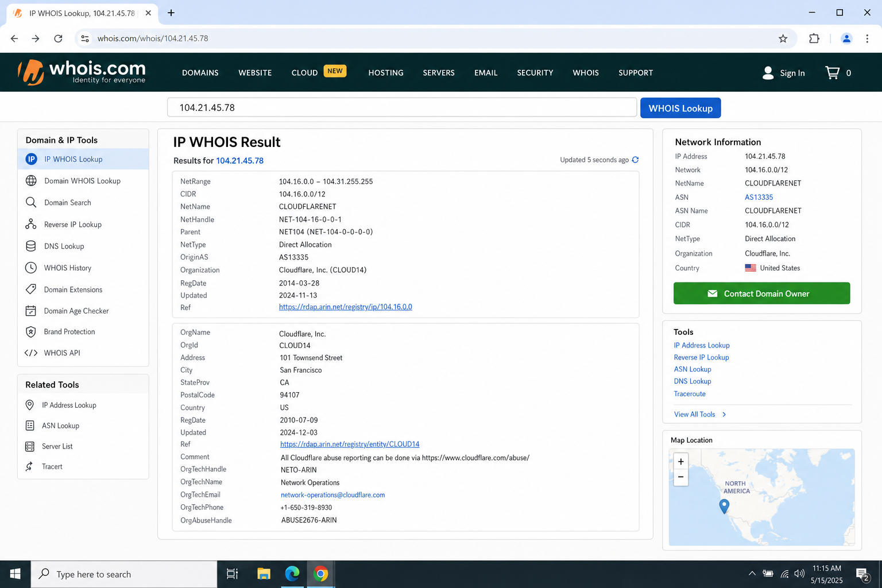Click the IP search input field

(x=402, y=107)
